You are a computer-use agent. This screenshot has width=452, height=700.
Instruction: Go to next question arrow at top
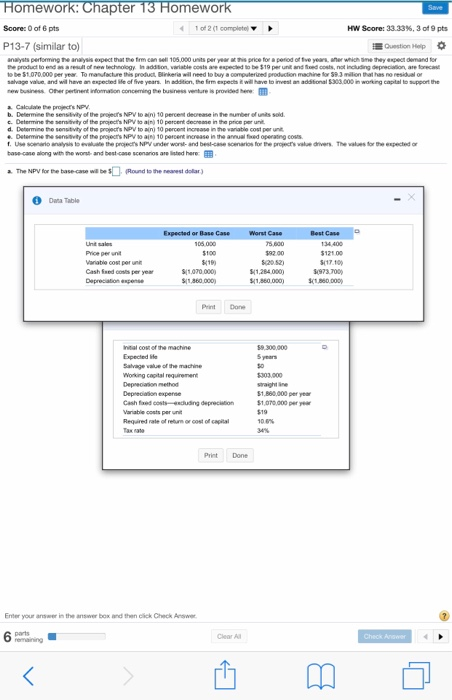pos(270,28)
